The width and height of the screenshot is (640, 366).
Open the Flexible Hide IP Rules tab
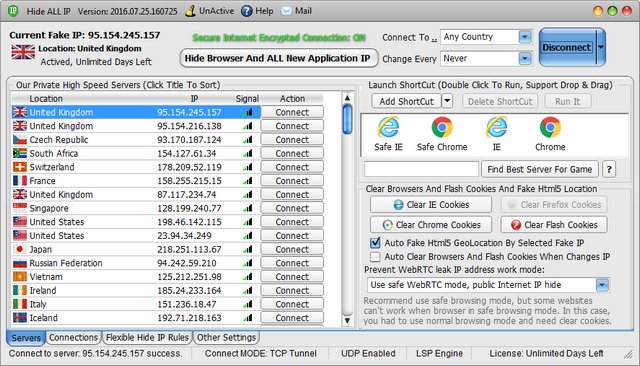(x=147, y=337)
